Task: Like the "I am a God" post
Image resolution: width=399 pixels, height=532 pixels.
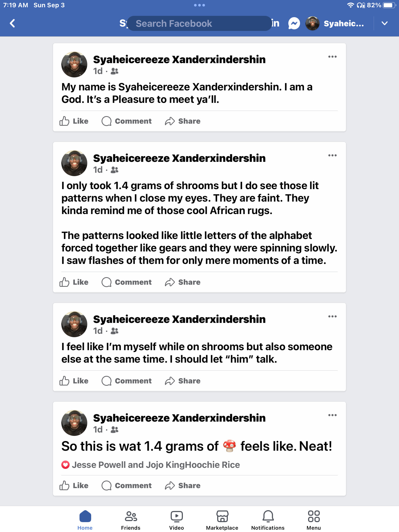Action: pos(74,121)
